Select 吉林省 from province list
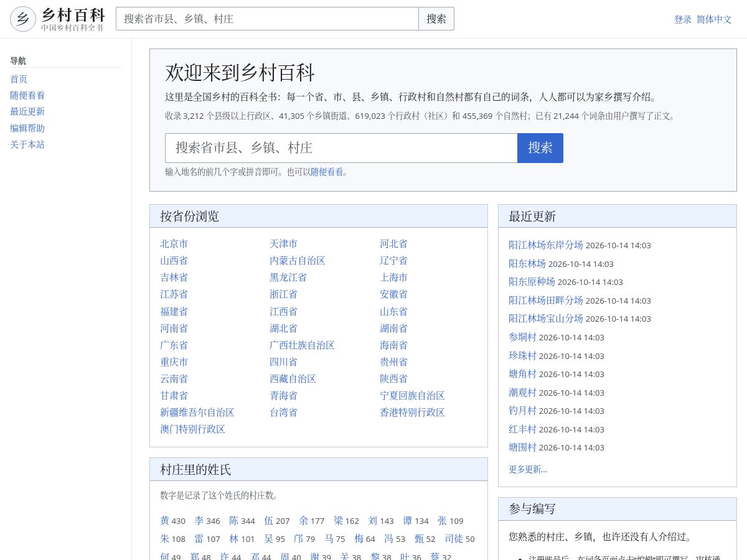The width and height of the screenshot is (747, 560). point(174,277)
